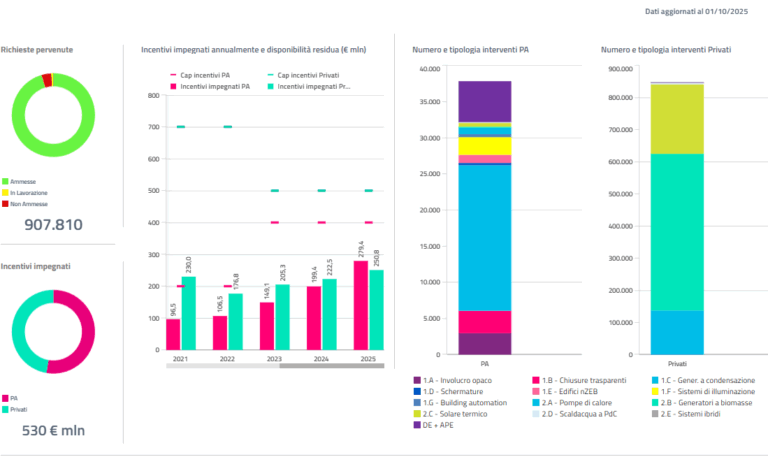This screenshot has height=457, width=768.
Task: Click the yellow-green segment in Privati bar
Action: (677, 119)
